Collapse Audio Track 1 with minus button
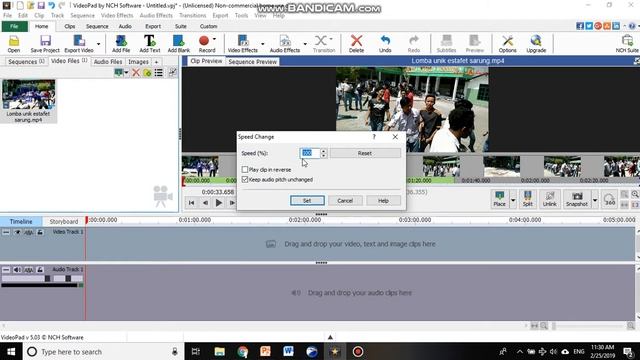 pos(6,270)
